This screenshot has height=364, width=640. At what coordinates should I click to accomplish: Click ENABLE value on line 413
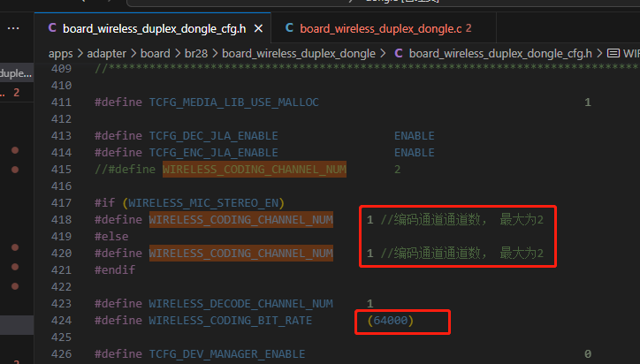pos(415,135)
